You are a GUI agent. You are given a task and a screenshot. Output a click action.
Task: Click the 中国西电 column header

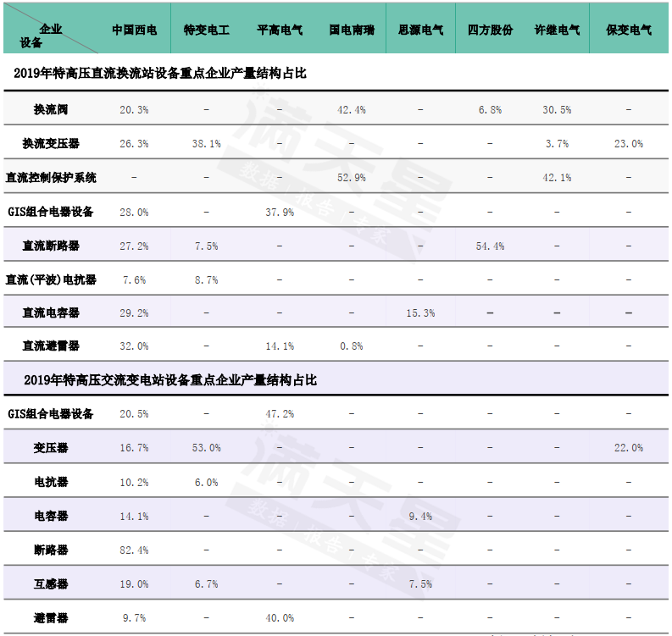[134, 30]
